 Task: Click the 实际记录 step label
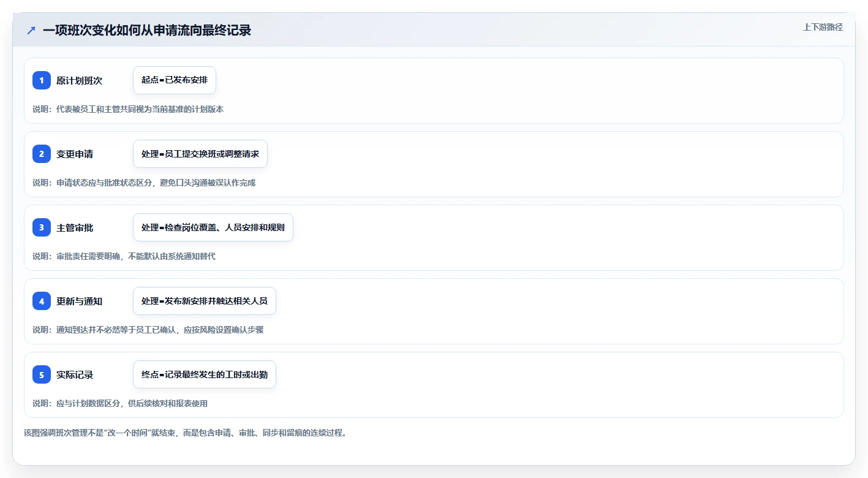tap(75, 374)
